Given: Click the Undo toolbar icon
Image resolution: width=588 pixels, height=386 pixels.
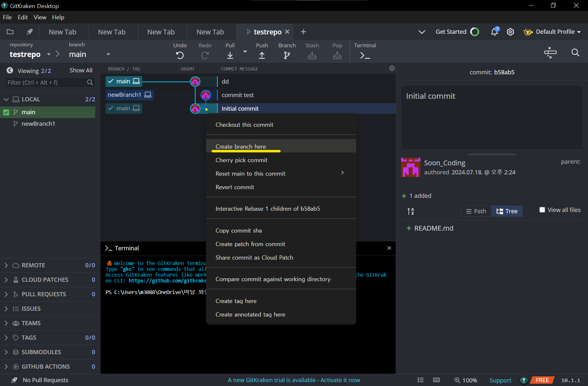Looking at the screenshot, I should (180, 55).
